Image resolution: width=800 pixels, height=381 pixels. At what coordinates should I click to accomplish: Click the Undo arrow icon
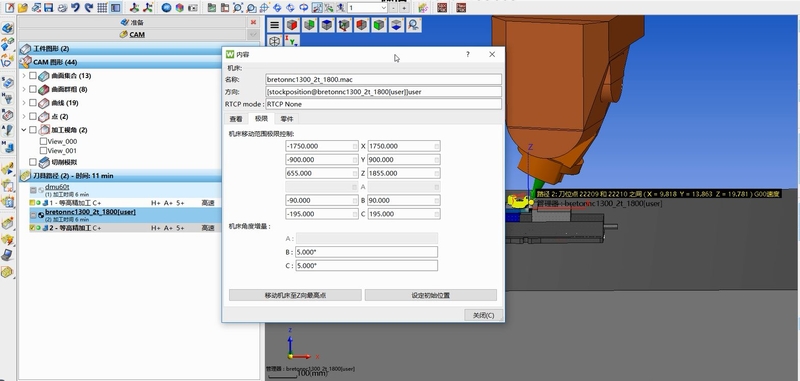click(76, 8)
